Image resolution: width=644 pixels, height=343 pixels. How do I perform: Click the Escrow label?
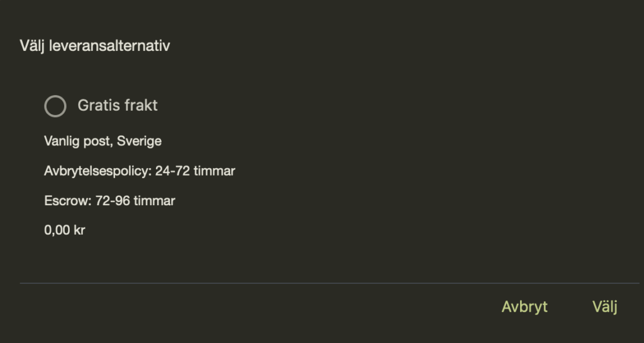(67, 201)
